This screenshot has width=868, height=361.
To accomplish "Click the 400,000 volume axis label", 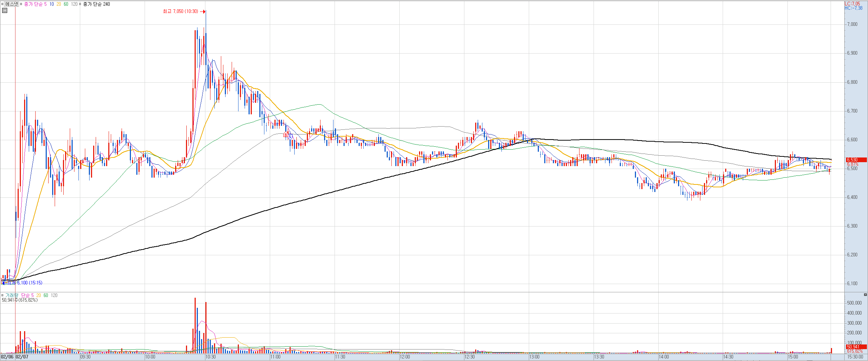I will [x=854, y=313].
